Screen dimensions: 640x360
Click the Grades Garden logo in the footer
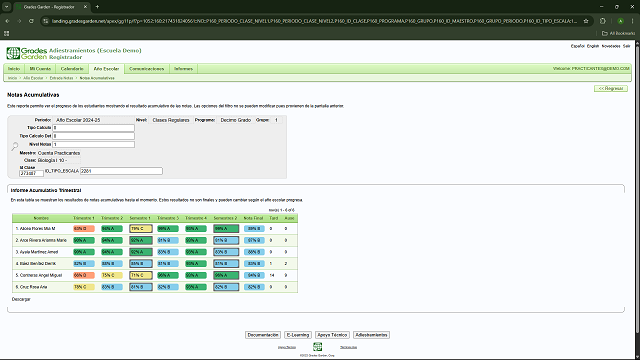point(318,347)
